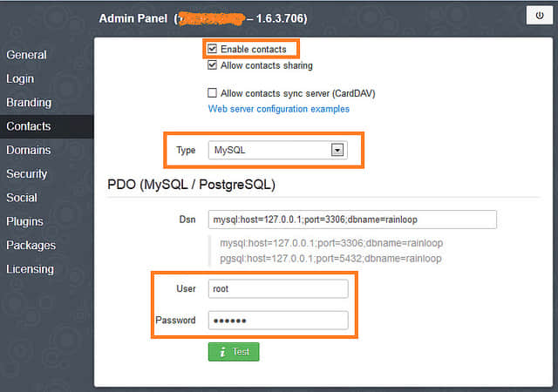Viewport: 558px width, 392px height.
Task: Open the Security settings
Action: (x=27, y=174)
